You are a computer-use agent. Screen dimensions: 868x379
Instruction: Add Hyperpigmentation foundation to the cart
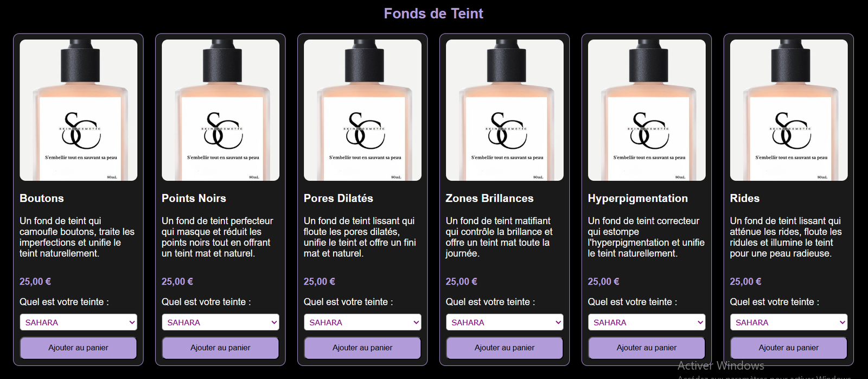click(647, 348)
